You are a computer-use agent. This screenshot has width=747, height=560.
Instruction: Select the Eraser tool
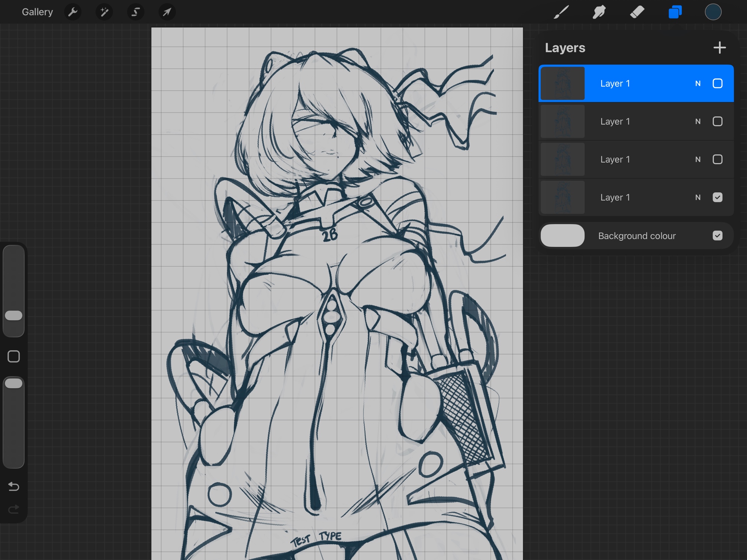637,12
